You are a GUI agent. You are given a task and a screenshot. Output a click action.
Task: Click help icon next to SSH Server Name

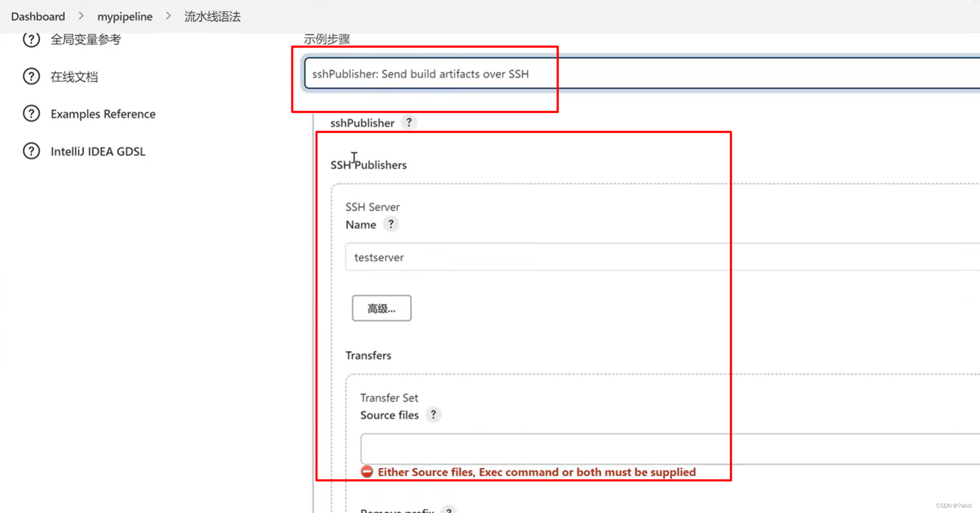coord(391,224)
